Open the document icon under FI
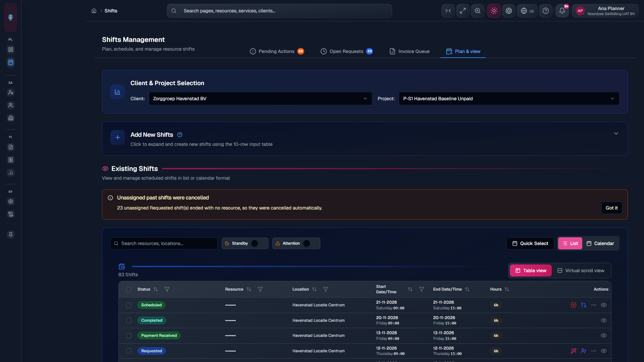The height and width of the screenshot is (362, 644). pos(11,147)
